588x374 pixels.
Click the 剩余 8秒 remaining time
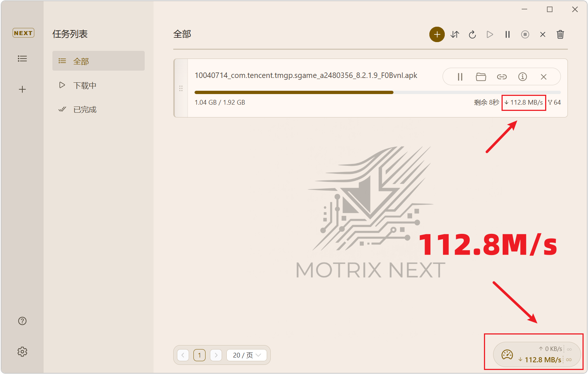(486, 102)
